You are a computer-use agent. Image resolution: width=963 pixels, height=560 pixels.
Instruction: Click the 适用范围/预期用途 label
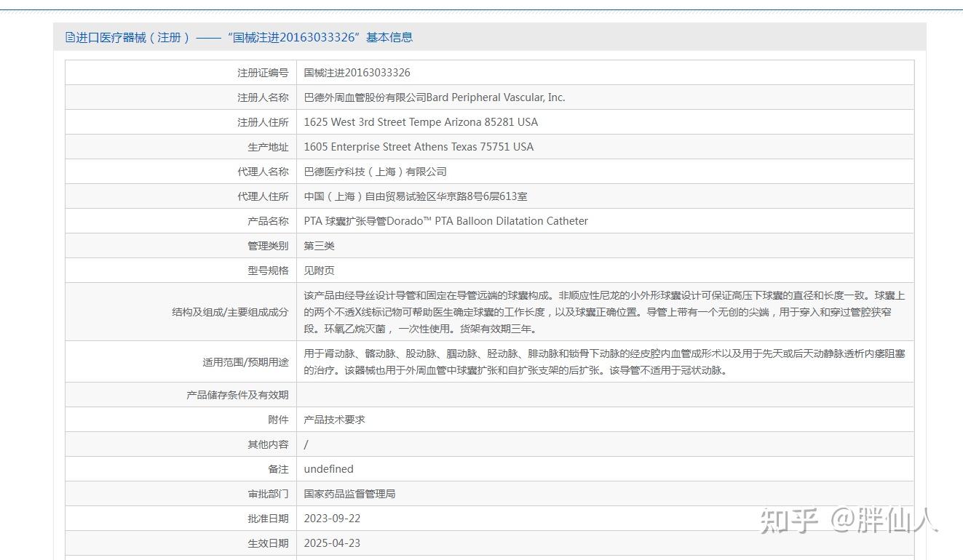pos(245,362)
